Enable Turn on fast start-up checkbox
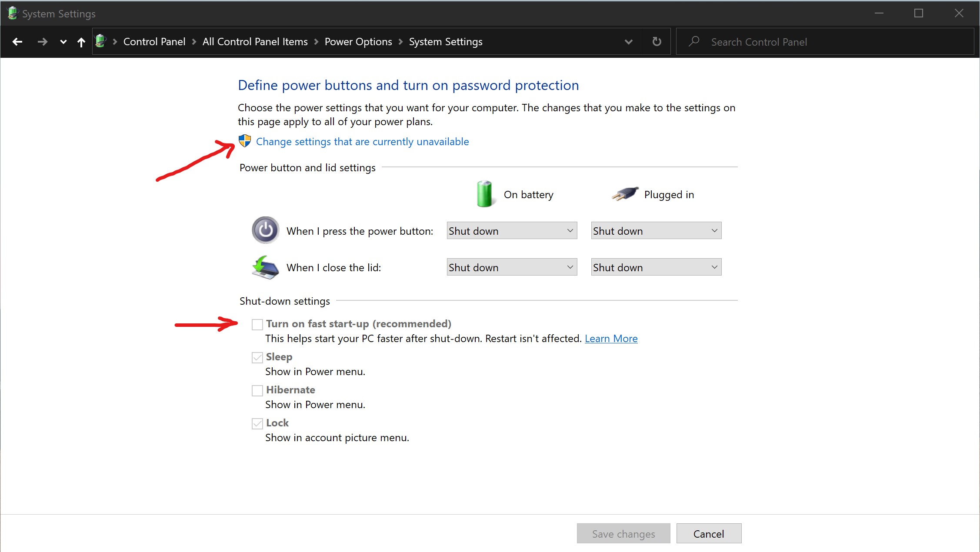Image resolution: width=980 pixels, height=552 pixels. [x=257, y=324]
